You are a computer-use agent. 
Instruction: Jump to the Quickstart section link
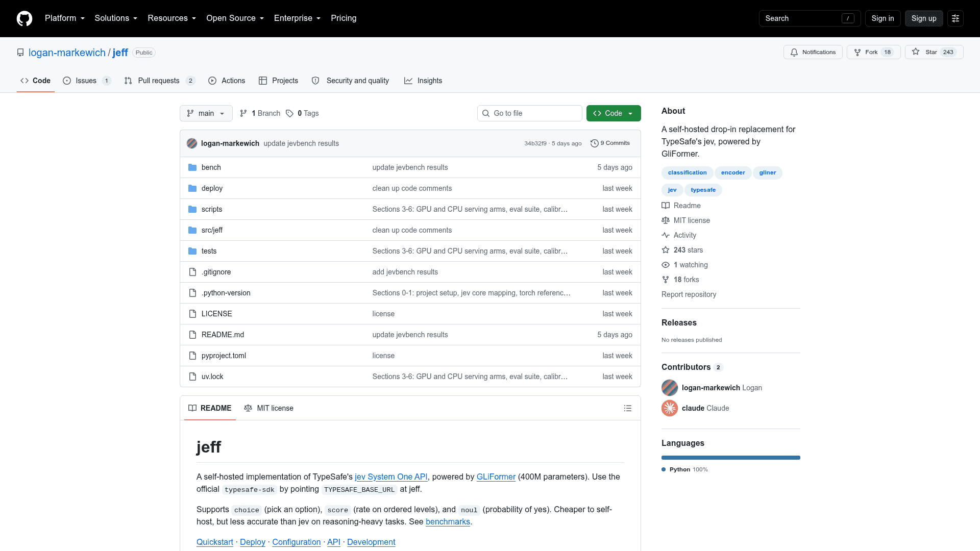coord(215,542)
